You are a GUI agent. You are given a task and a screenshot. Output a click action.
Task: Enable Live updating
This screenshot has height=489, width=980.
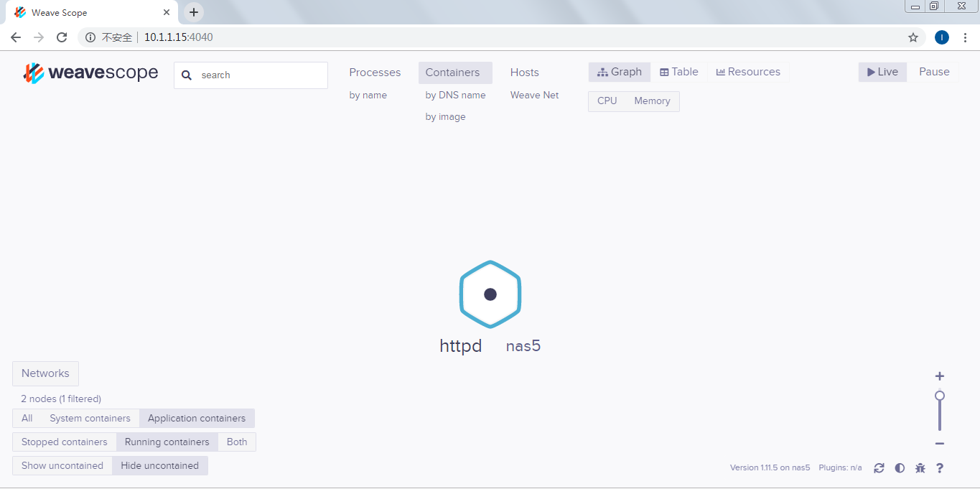883,72
